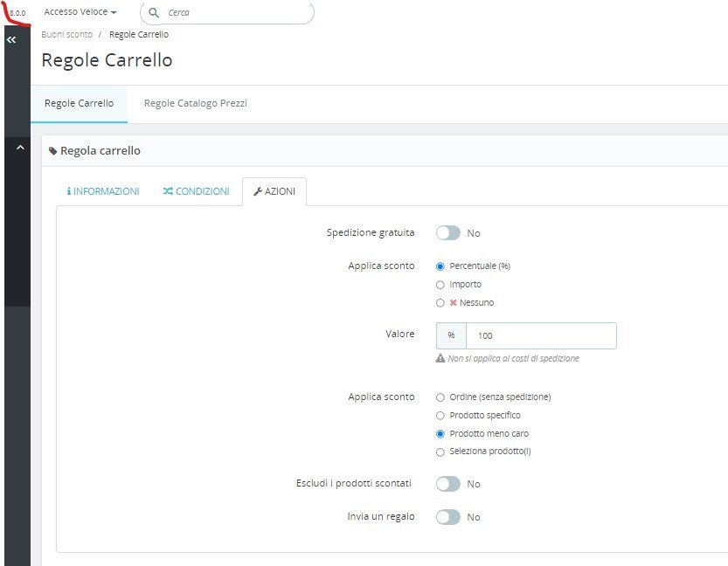
Task: Toggle the Escludi i prodotti scontati switch
Action: point(448,484)
